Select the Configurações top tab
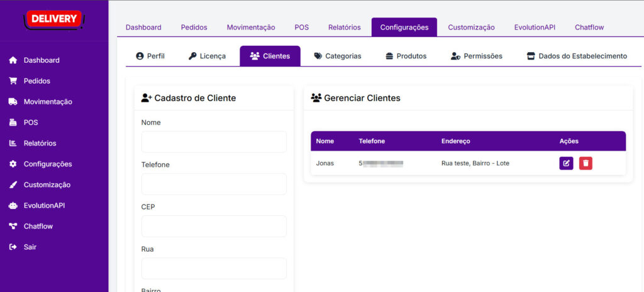This screenshot has width=644, height=292. 404,28
